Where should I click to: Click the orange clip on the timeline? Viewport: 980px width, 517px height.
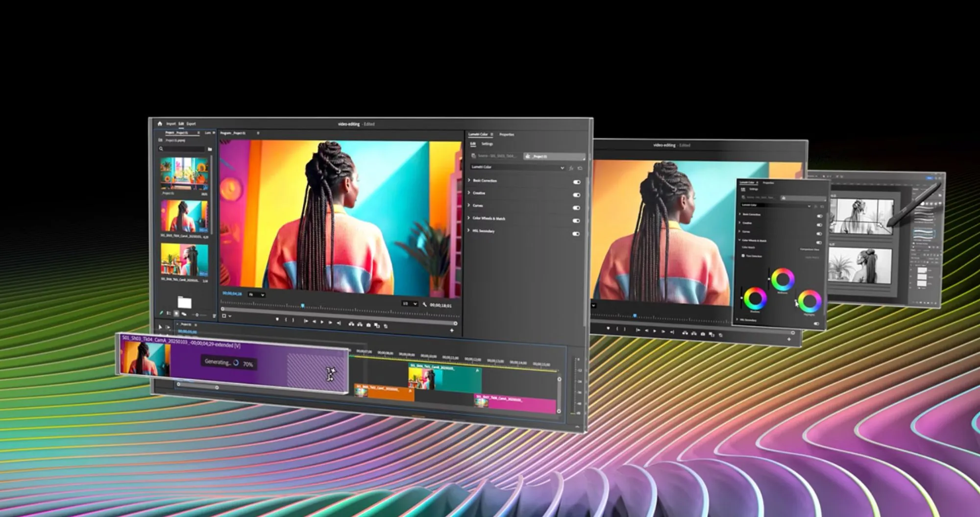[384, 393]
